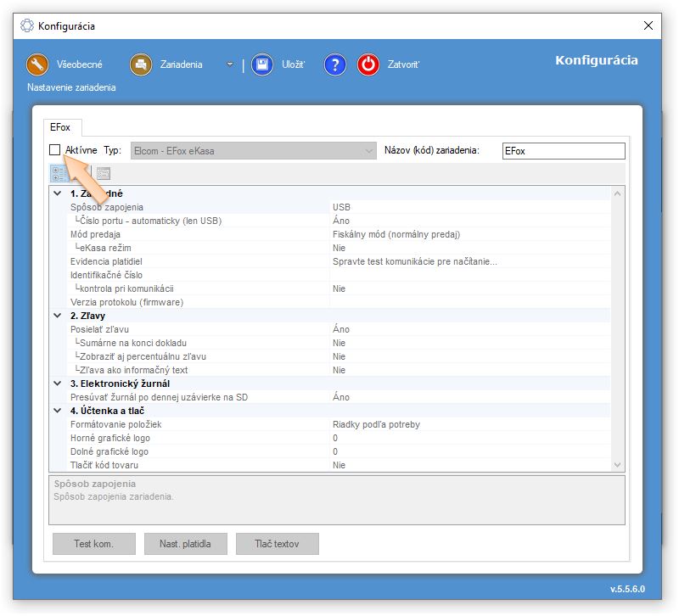Click the Uložiť floppy disk icon
This screenshot has height=616, width=679.
pos(262,64)
